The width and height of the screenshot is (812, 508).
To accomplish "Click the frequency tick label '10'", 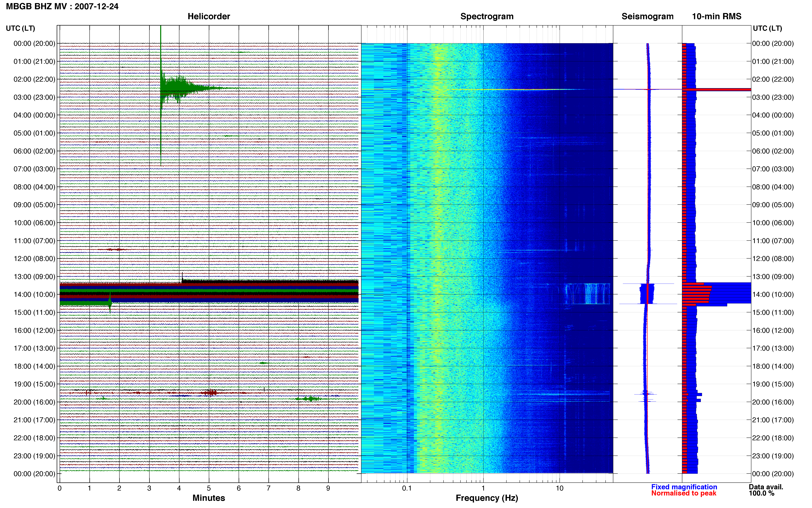I will tap(559, 488).
